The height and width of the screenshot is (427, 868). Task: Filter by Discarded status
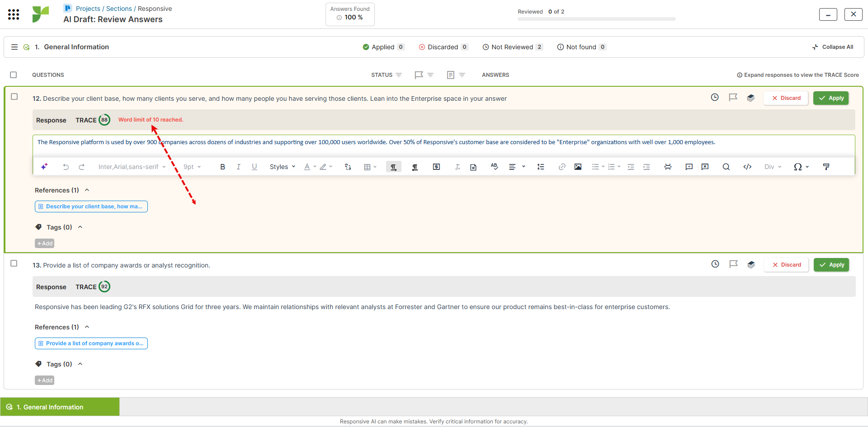click(x=443, y=47)
